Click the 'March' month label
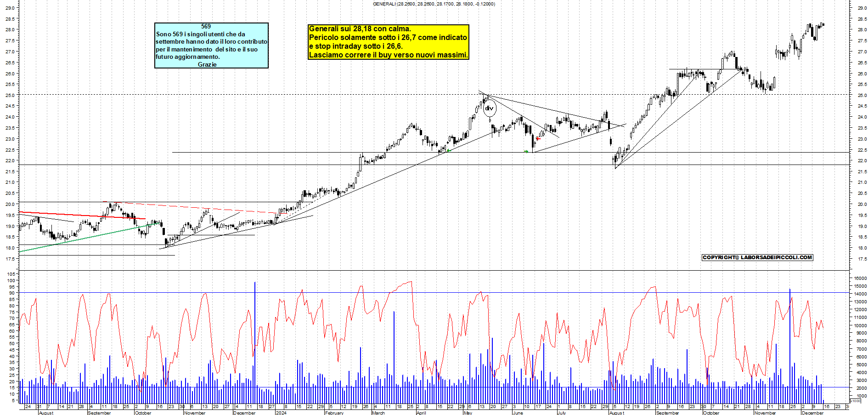This screenshot has width=868, height=415. click(x=378, y=413)
